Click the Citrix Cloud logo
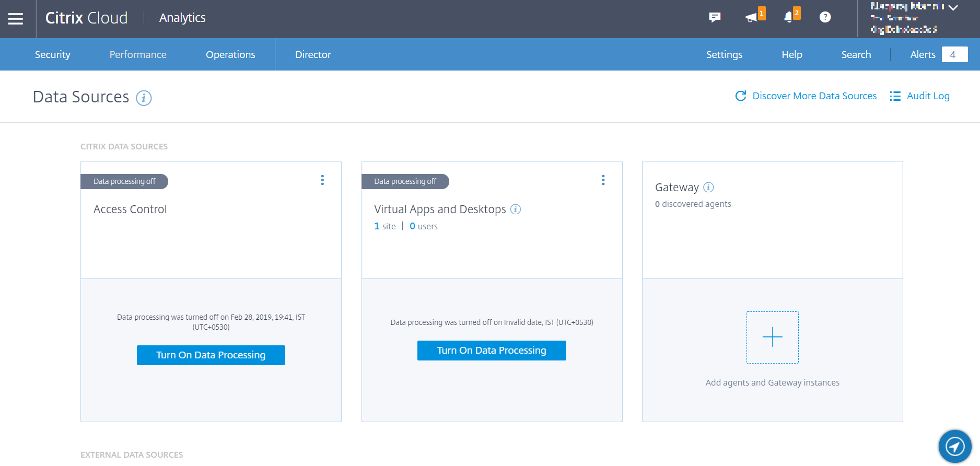980x466 pixels. click(87, 18)
